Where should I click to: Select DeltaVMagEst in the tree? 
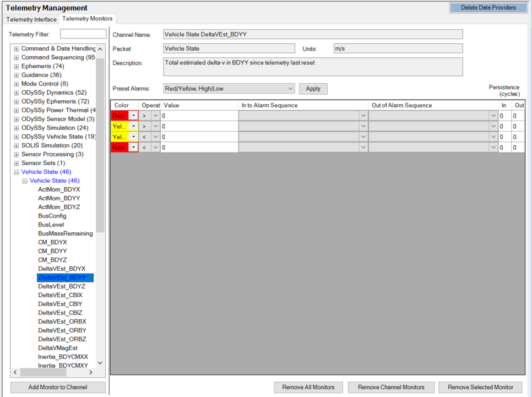click(x=58, y=348)
